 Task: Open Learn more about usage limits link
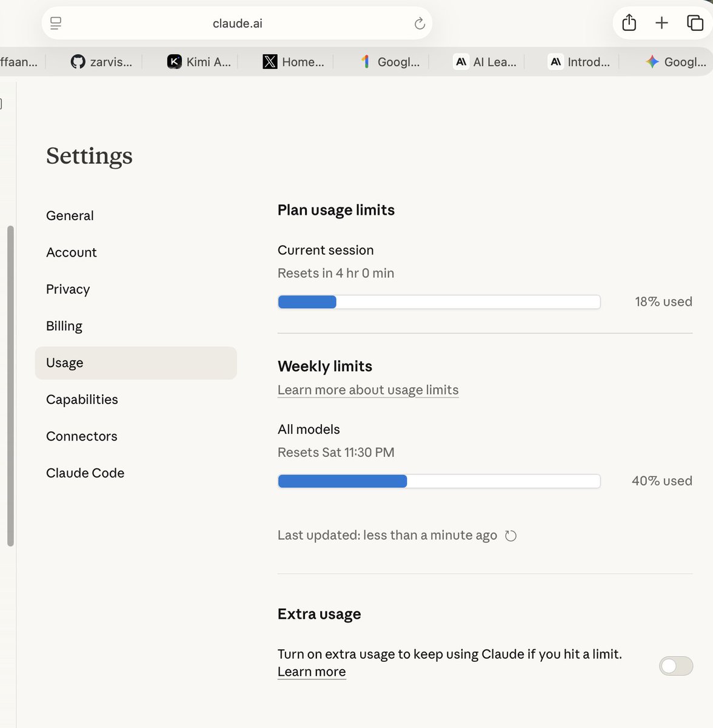tap(368, 390)
